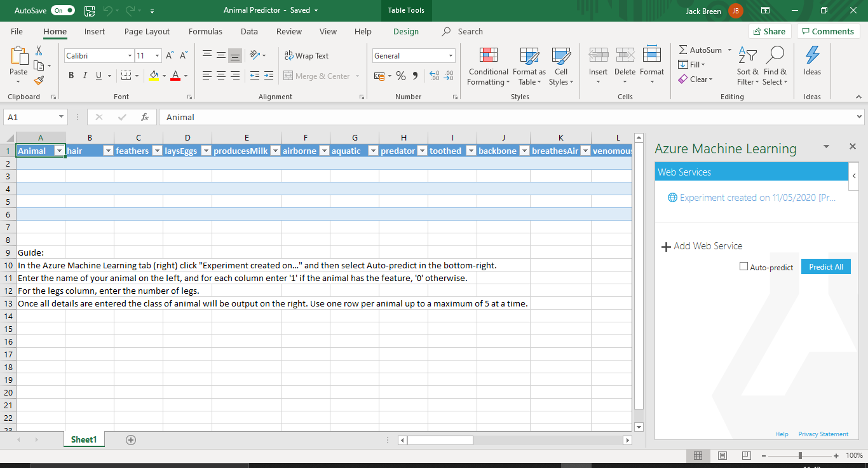868x468 pixels.
Task: Open the Font Color picker arrow
Action: pos(184,75)
